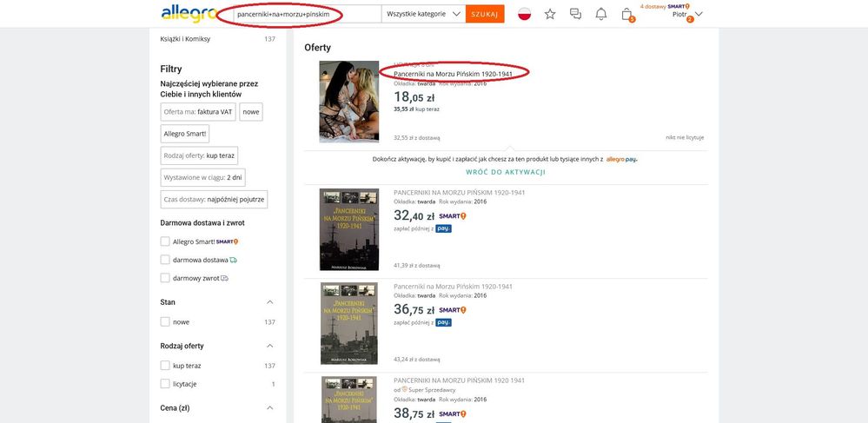Screen dimensions: 868x423
Task: Click Smart badge next to 38,75 zł
Action: tap(453, 413)
